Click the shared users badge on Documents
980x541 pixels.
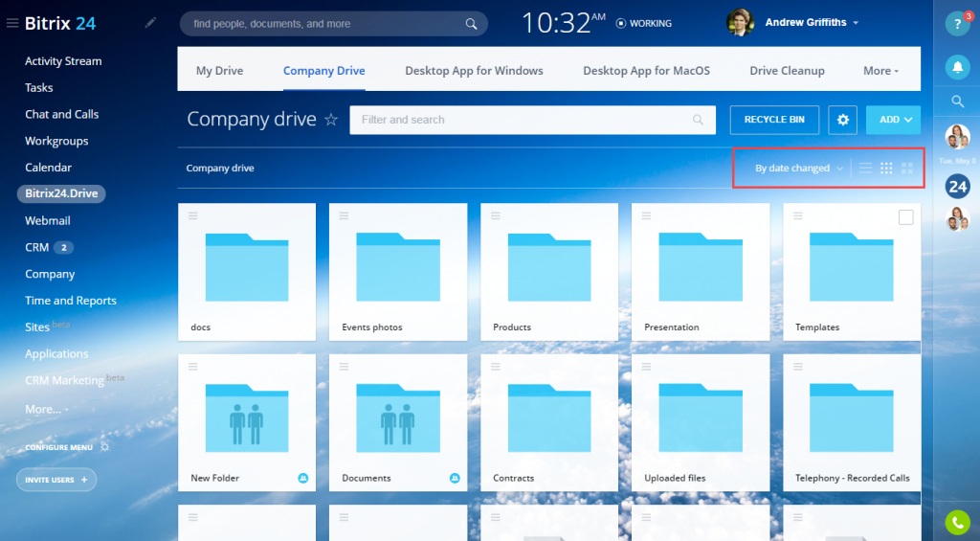(x=455, y=478)
